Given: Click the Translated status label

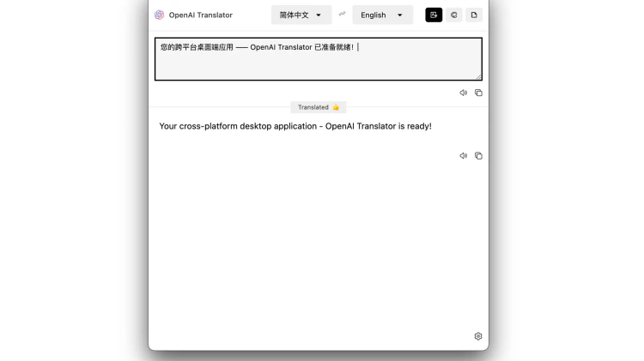Looking at the screenshot, I should 319,107.
